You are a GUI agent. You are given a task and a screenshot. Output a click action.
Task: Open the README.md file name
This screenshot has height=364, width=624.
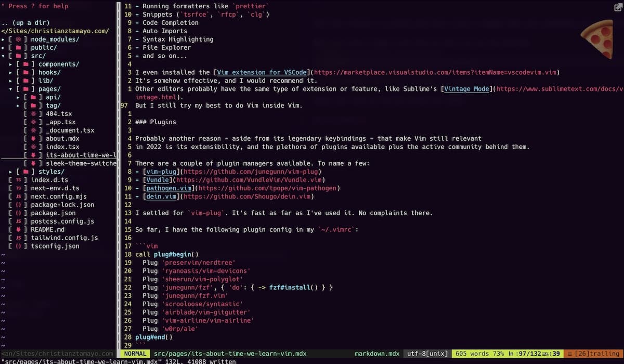[47, 229]
